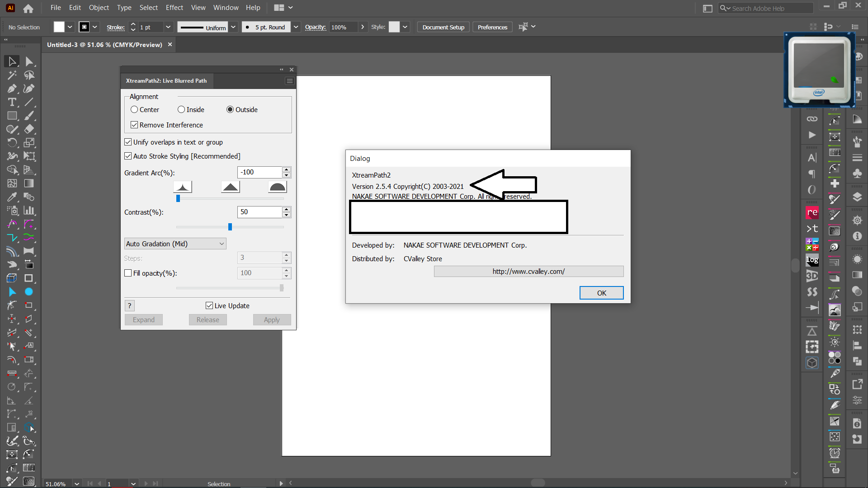Enable Fill opacity checkbox
Image resolution: width=868 pixels, height=488 pixels.
(x=128, y=273)
